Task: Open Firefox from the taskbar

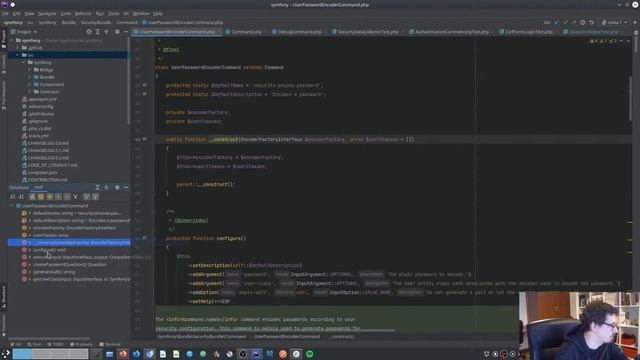Action: pos(122,354)
